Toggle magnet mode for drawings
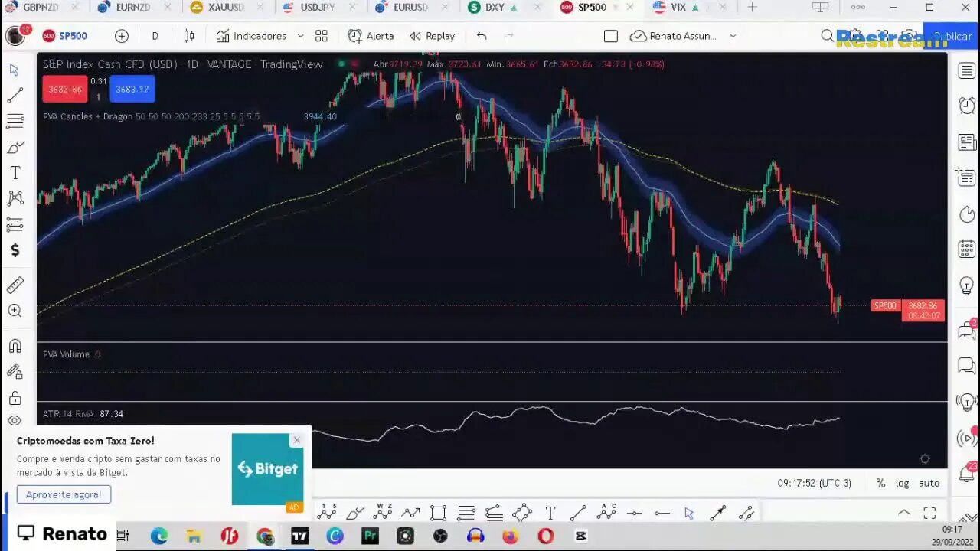The image size is (980, 551). (15, 346)
